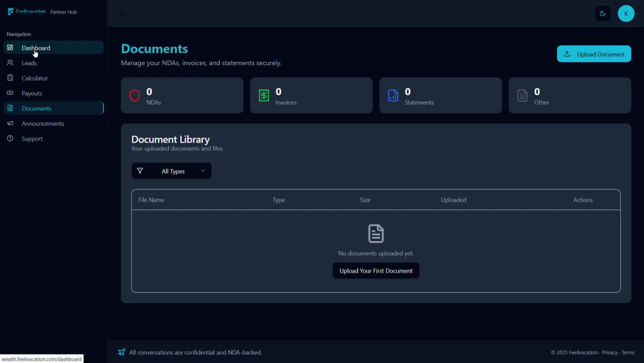Click the filter funnel icon
This screenshot has height=363, width=644.
coord(140,171)
